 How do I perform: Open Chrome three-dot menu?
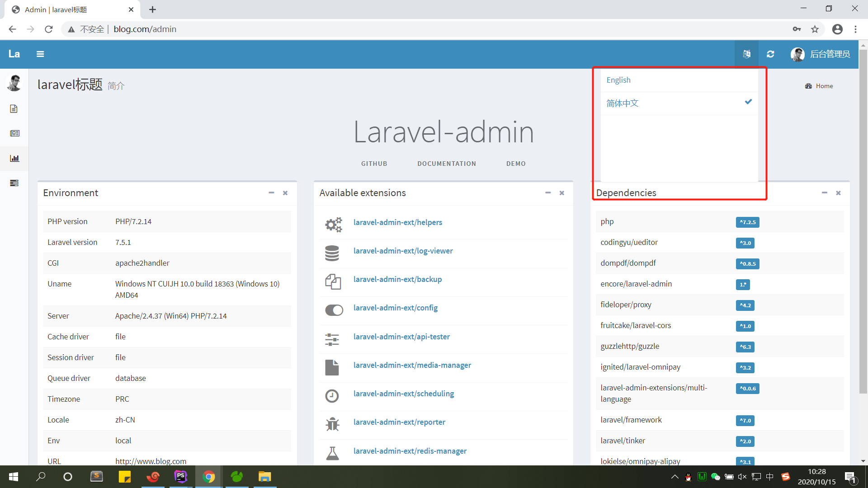pos(855,29)
